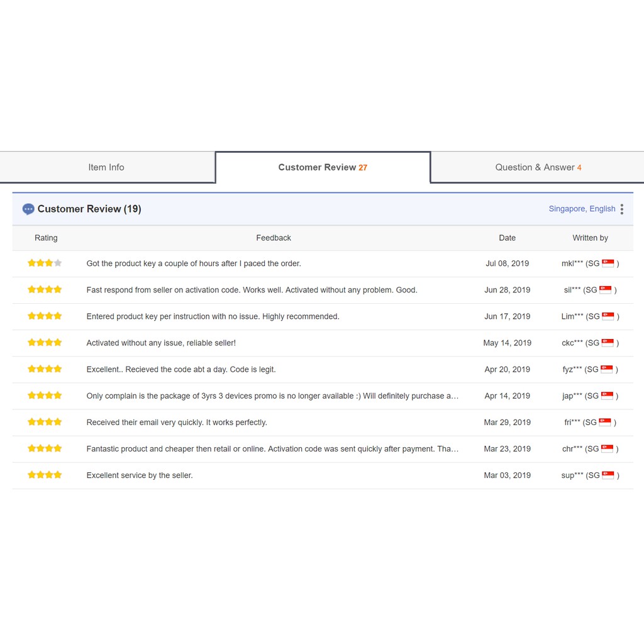Click the star rating for sil*** review

pyautogui.click(x=45, y=290)
